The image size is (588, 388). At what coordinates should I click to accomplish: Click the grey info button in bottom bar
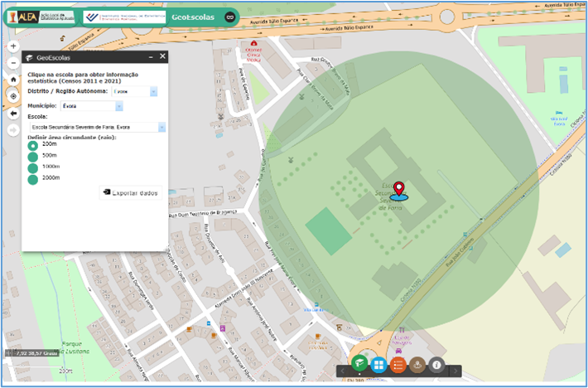pos(436,364)
